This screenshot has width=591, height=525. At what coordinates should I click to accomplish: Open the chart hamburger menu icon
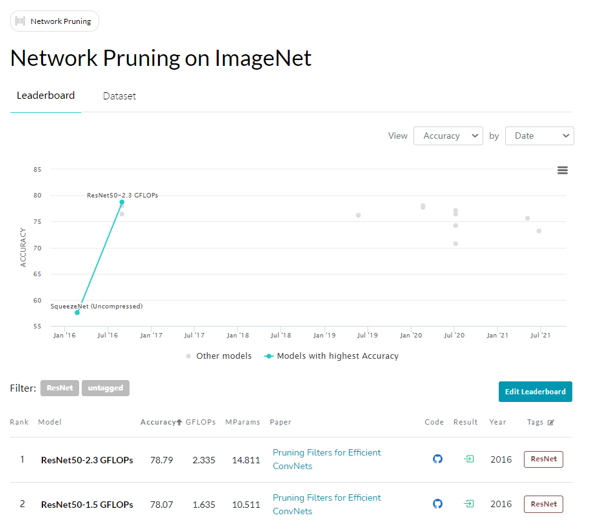click(x=562, y=170)
